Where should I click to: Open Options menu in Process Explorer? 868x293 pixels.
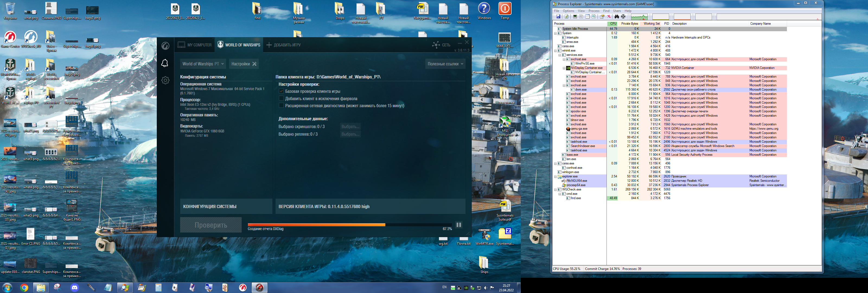click(568, 11)
